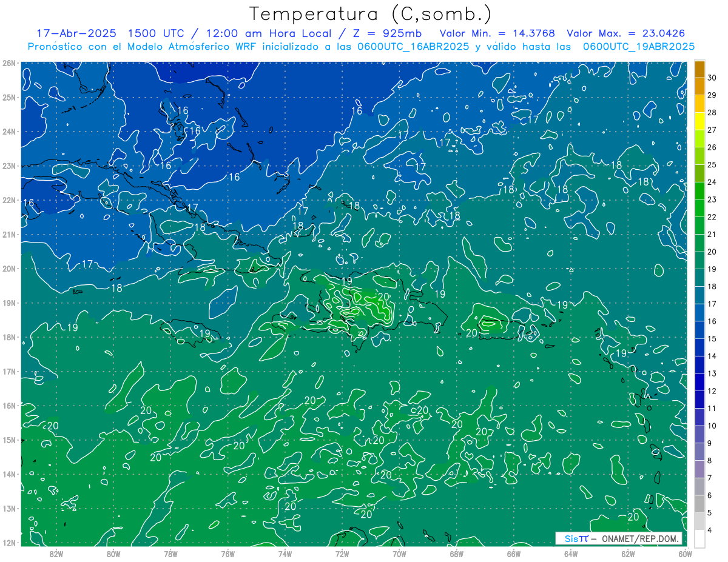The image size is (728, 562).
Task: Click the "80W" longitude axis label
Action: (x=113, y=554)
